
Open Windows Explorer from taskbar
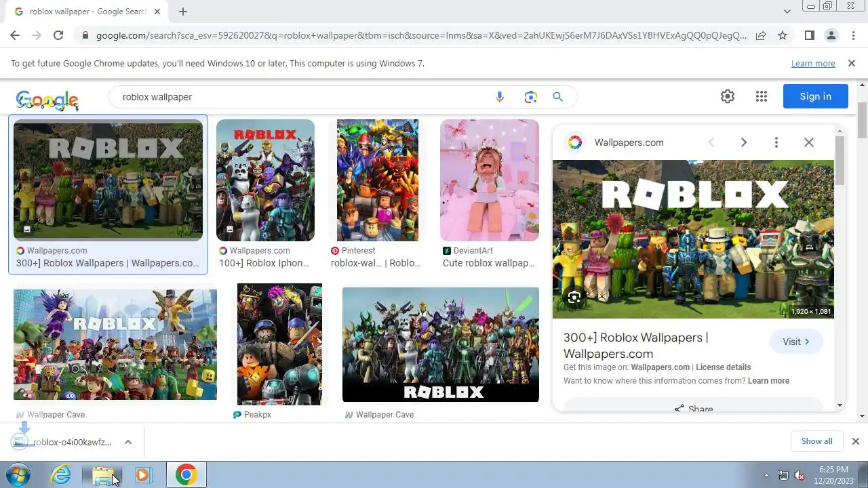(103, 475)
